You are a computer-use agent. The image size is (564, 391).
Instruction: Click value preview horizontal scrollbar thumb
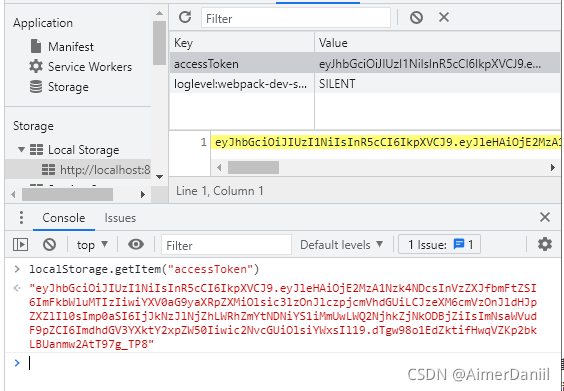(x=253, y=167)
